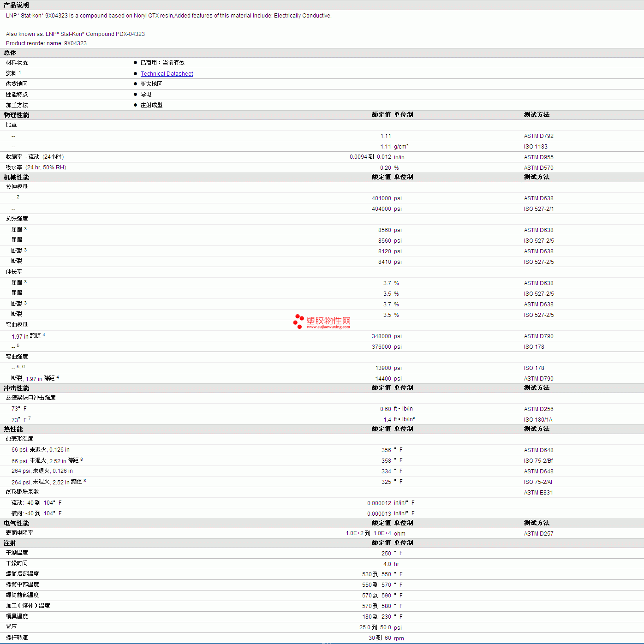The image size is (644, 644).
Task: Select the 加工方法 row label
Action: (17, 105)
